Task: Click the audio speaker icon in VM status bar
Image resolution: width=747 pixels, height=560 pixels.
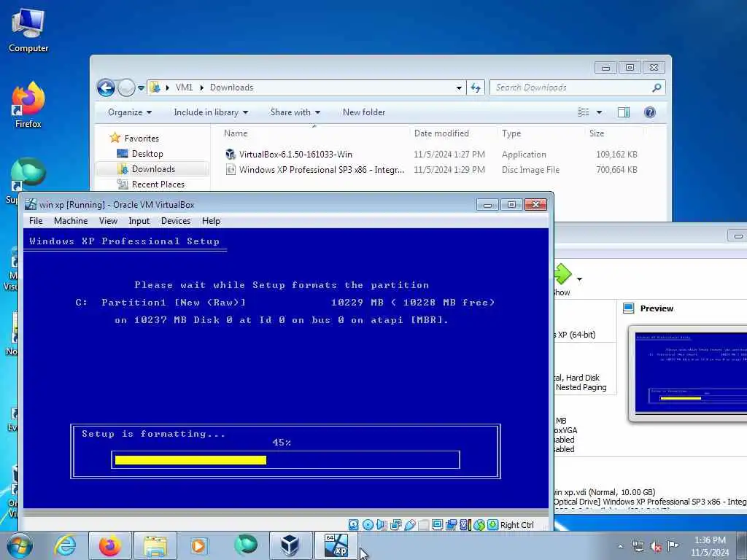Action: [x=381, y=525]
